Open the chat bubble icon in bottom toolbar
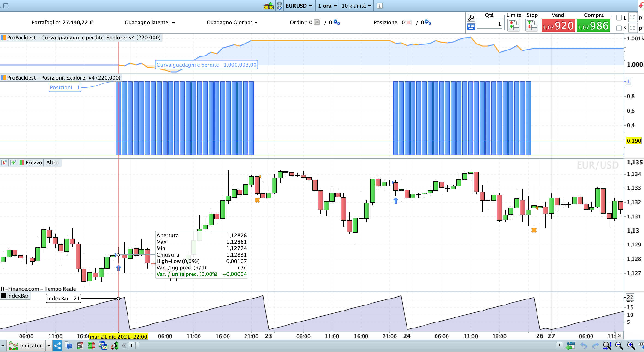Image resolution: width=644 pixels, height=352 pixels. (x=68, y=346)
